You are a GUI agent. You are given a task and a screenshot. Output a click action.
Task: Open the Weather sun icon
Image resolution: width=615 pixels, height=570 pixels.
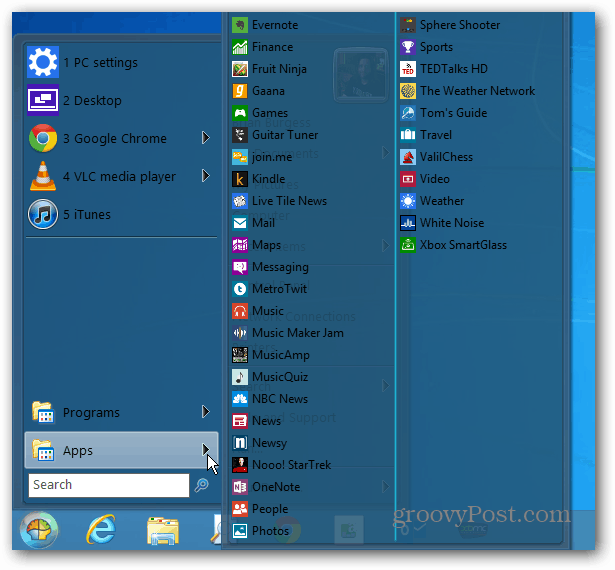(408, 201)
